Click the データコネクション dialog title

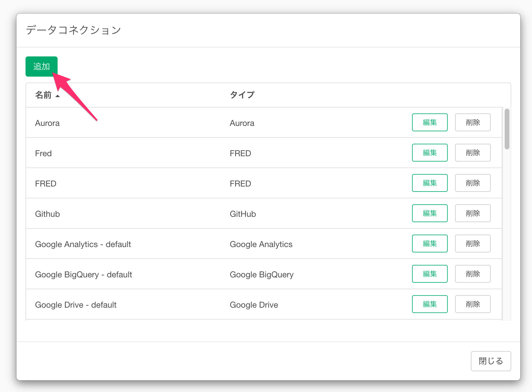(73, 30)
